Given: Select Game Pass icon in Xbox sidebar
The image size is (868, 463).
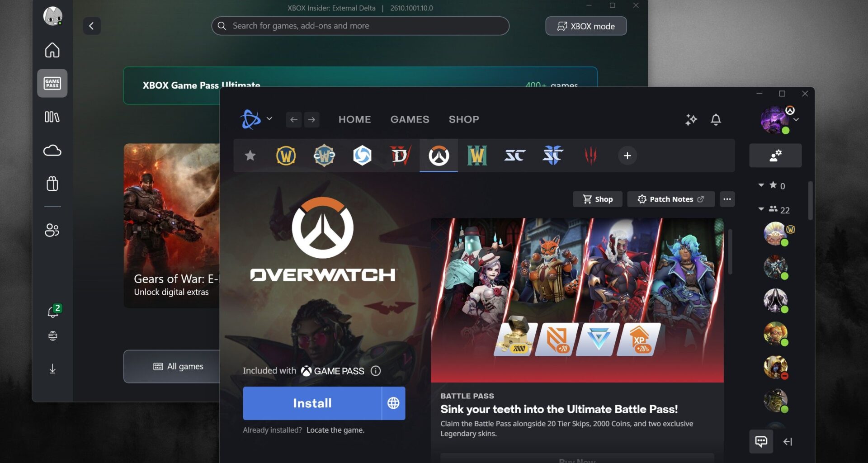Looking at the screenshot, I should click(52, 83).
